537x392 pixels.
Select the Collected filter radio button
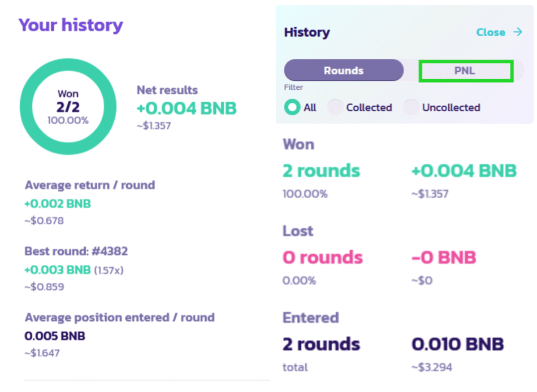(336, 107)
